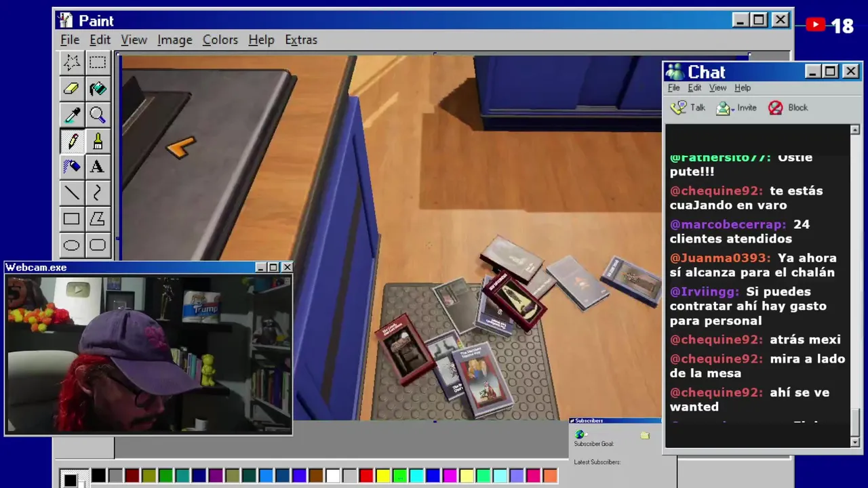
Task: Click the 'Subscriber Goal:' label
Action: [593, 444]
